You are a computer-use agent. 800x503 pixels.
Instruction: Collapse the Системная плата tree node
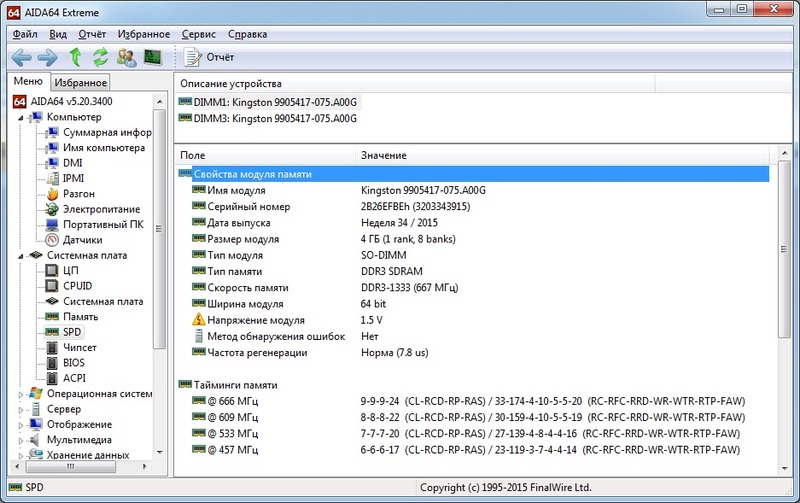point(21,256)
